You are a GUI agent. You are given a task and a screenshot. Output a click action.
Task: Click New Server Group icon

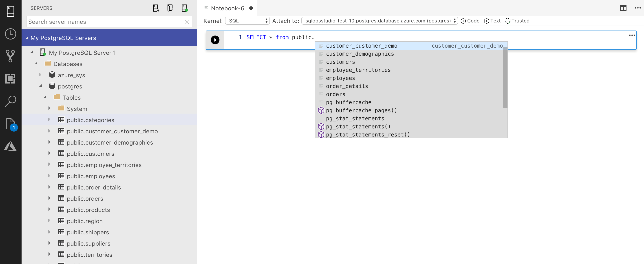pyautogui.click(x=170, y=8)
